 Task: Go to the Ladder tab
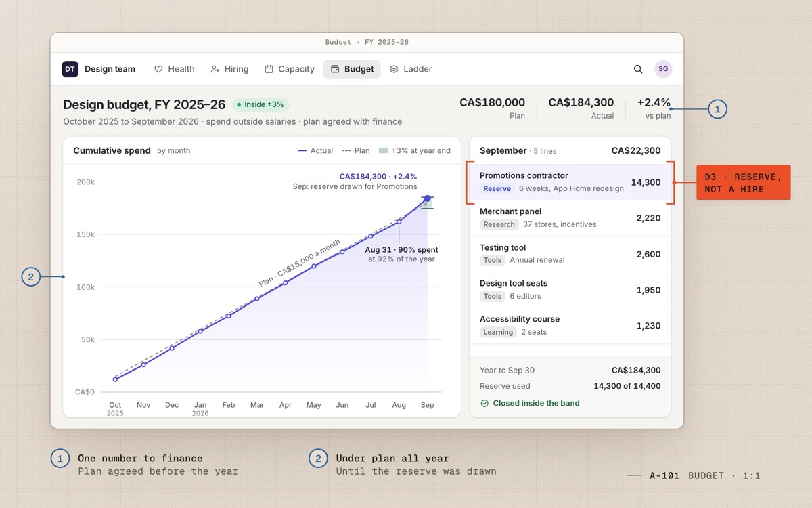410,69
